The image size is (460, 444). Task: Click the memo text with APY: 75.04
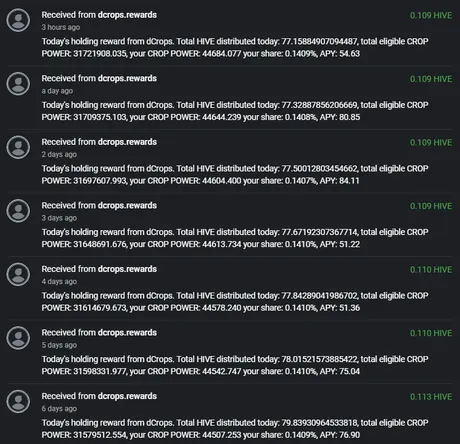click(x=235, y=365)
